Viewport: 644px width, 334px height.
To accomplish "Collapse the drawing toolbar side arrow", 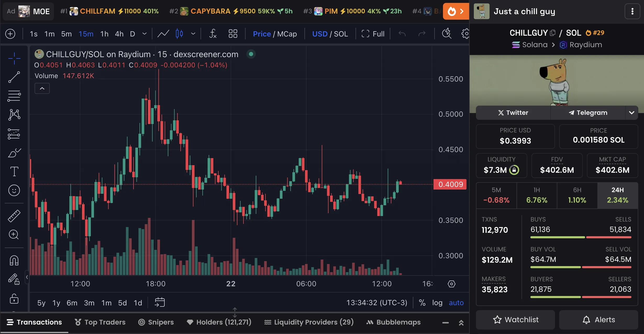I will click(27, 277).
